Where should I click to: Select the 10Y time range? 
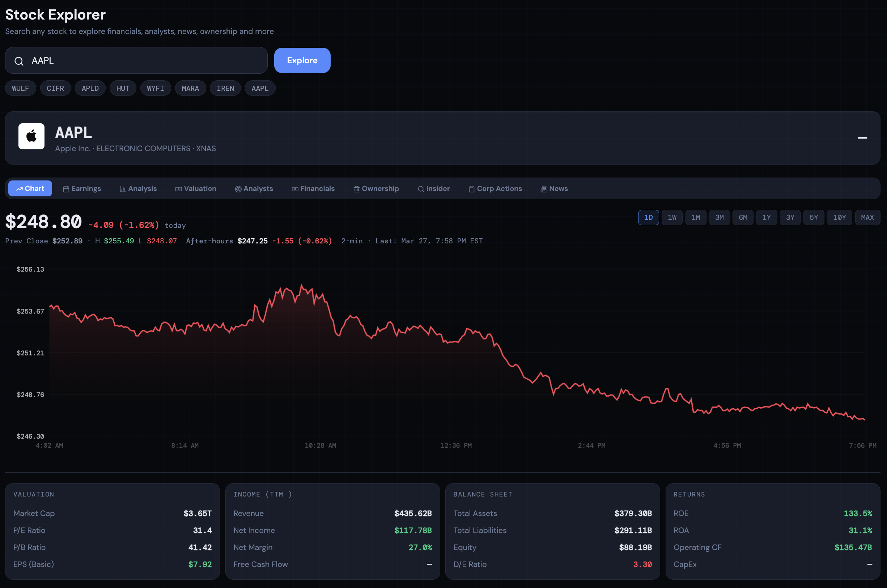840,217
